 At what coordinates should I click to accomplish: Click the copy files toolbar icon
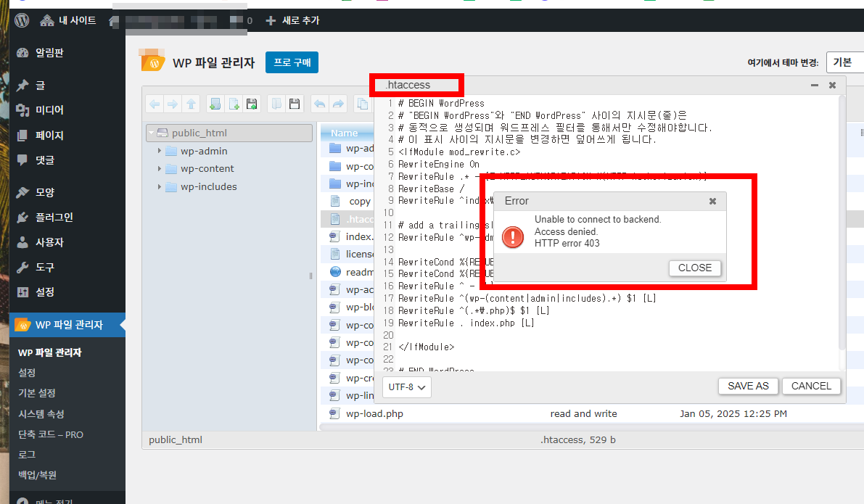[363, 104]
